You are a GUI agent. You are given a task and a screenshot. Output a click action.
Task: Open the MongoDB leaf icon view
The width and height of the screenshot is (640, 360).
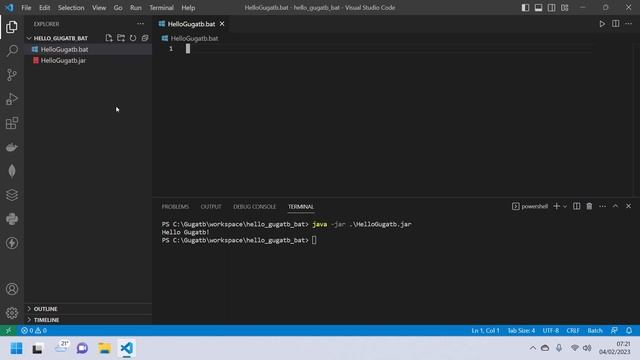click(12, 171)
